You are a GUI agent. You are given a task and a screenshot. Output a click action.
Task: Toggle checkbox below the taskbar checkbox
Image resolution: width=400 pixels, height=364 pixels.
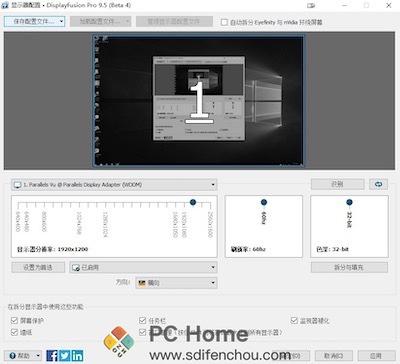143,332
